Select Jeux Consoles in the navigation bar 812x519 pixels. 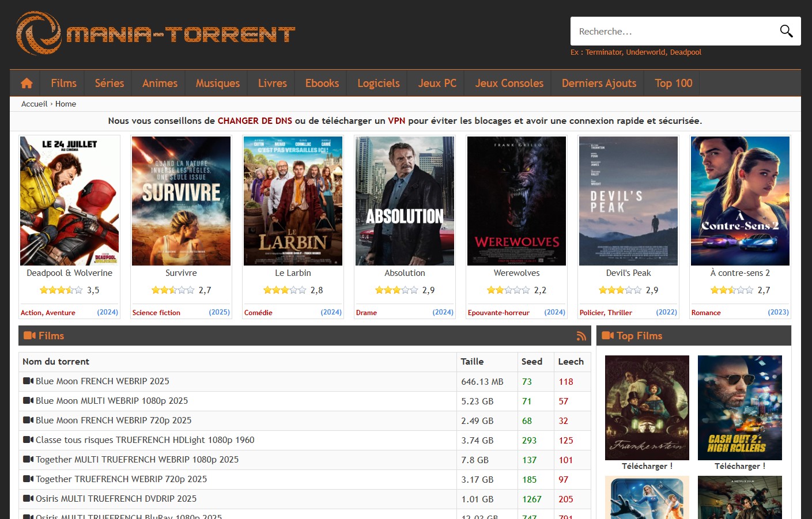tap(509, 84)
